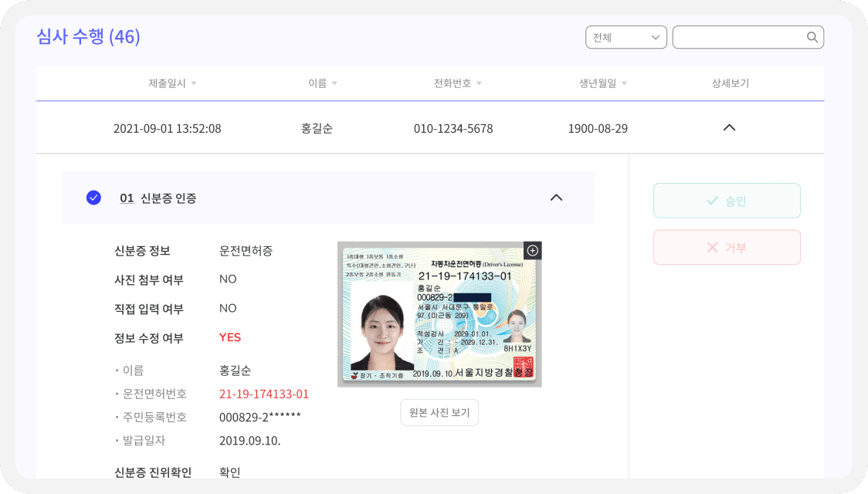The width and height of the screenshot is (868, 494).
Task: Click phone number 010-1234-5678
Action: point(453,128)
